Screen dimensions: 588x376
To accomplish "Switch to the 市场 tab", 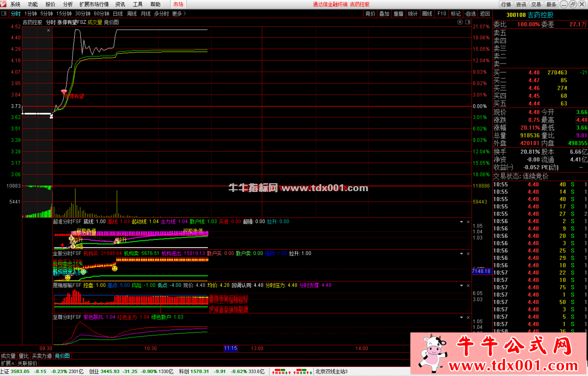I will click(x=178, y=4).
